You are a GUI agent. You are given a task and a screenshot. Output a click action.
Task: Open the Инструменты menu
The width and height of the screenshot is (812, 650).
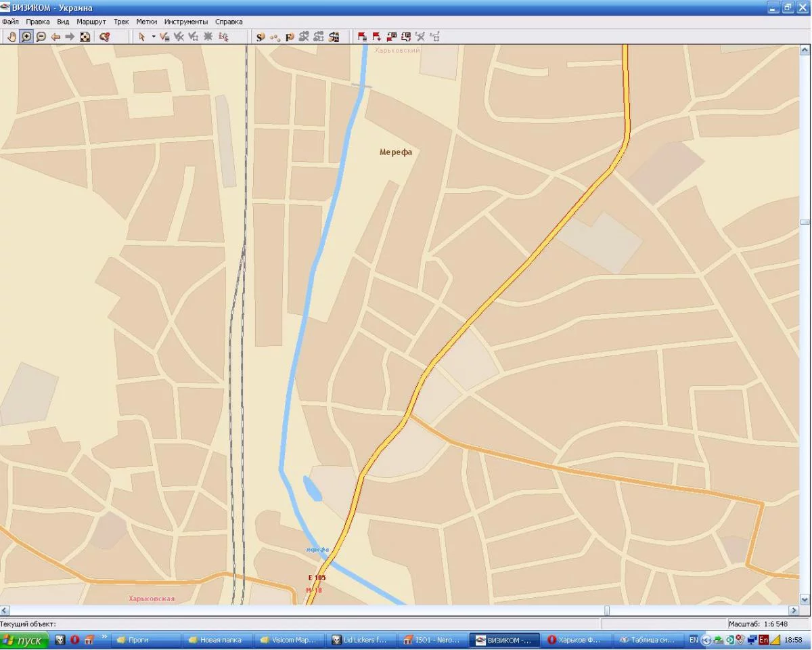185,22
